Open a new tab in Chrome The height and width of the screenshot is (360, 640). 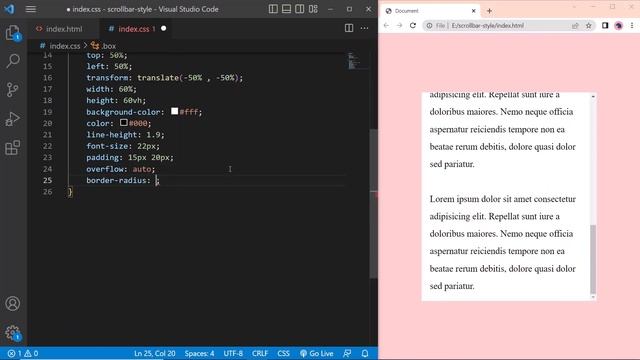tap(489, 11)
